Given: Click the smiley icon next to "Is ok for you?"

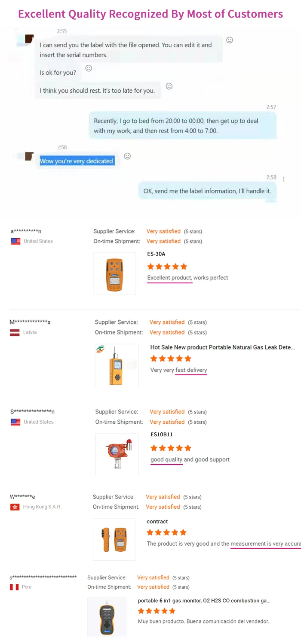Looking at the screenshot, I should (x=89, y=68).
